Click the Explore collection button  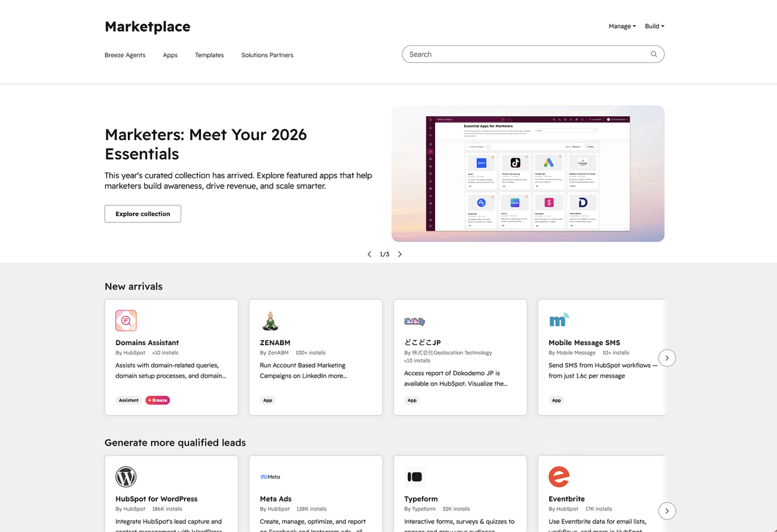click(x=143, y=214)
